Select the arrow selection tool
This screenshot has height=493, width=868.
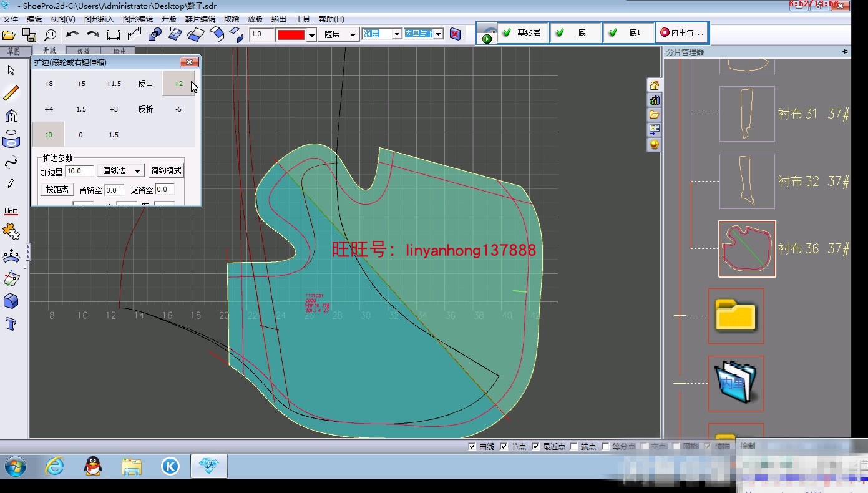[x=11, y=70]
